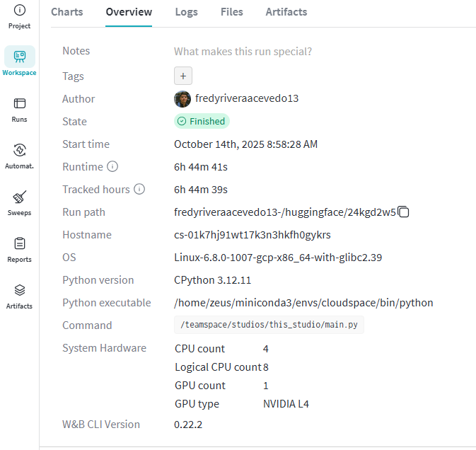This screenshot has height=450, width=476.
Task: Click the Tags label
Action: point(73,76)
